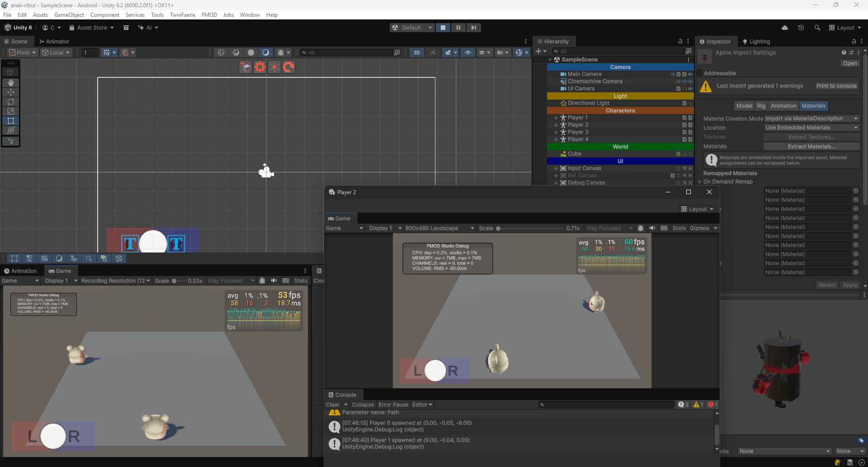Image resolution: width=868 pixels, height=467 pixels.
Task: Select the Move tool in Scene toolbar
Action: pyautogui.click(x=11, y=92)
